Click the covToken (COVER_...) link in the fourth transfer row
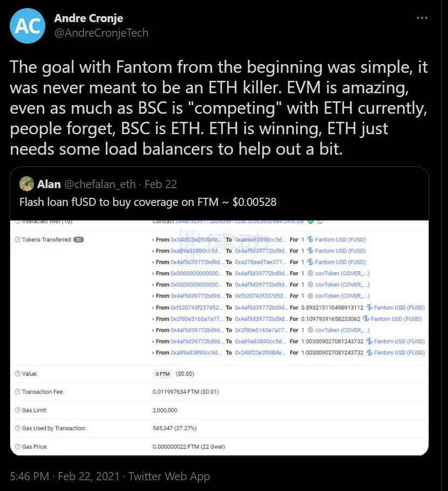Image resolution: width=448 pixels, height=491 pixels. tap(342, 274)
